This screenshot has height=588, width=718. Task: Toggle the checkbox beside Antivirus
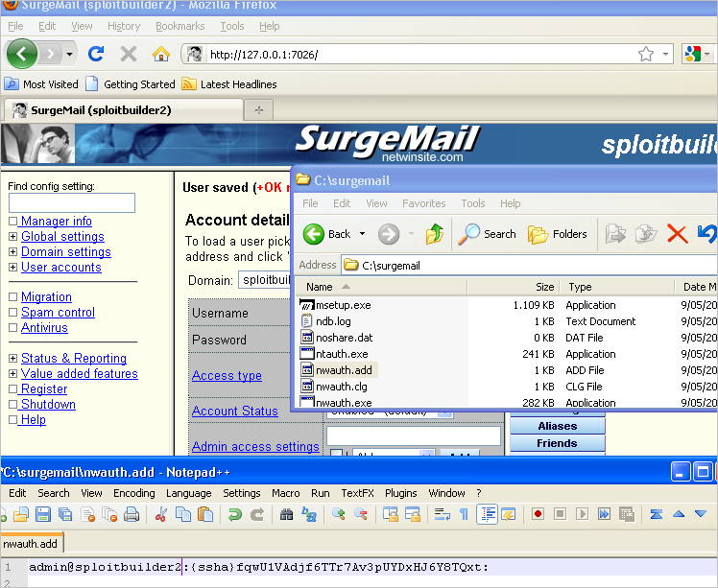pos(13,328)
